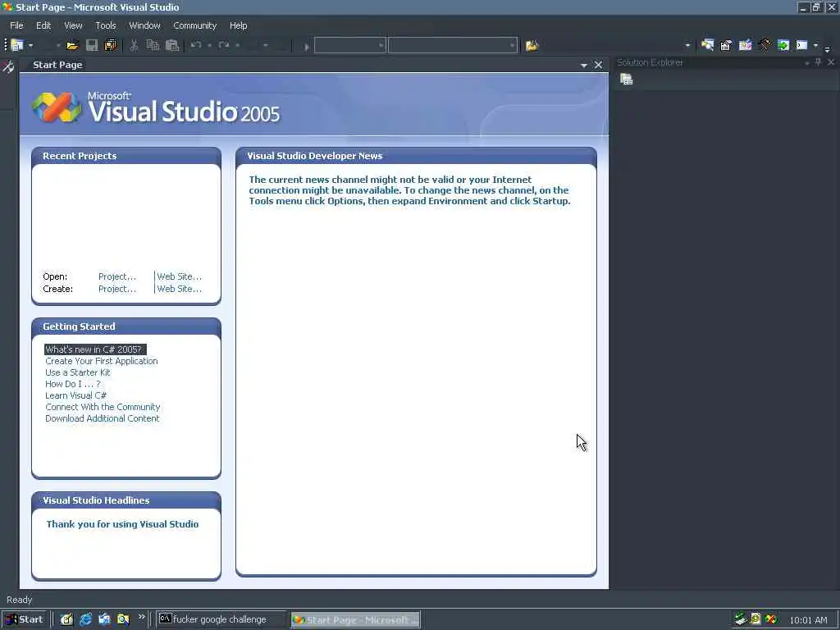The width and height of the screenshot is (840, 630).
Task: Click Create Project link
Action: pos(117,289)
